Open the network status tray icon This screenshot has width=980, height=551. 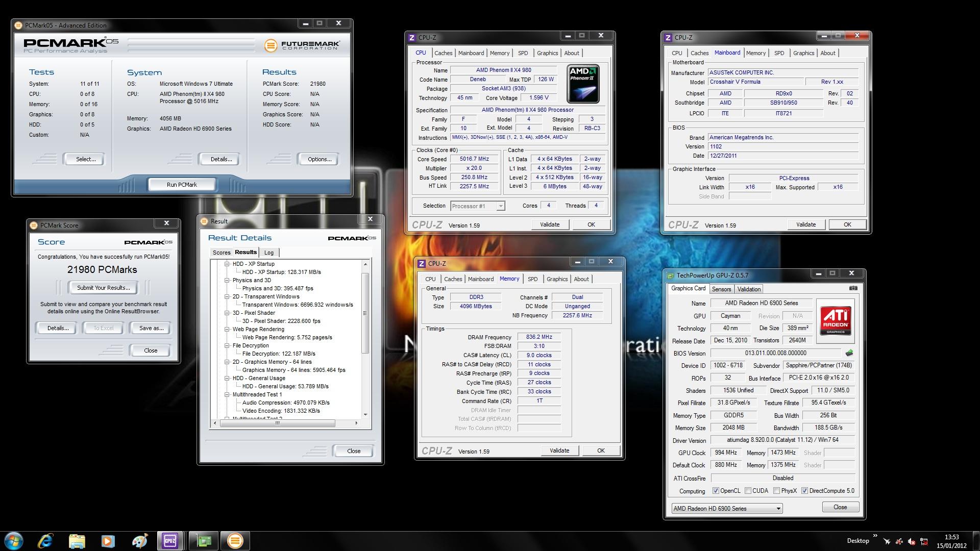[x=924, y=541]
